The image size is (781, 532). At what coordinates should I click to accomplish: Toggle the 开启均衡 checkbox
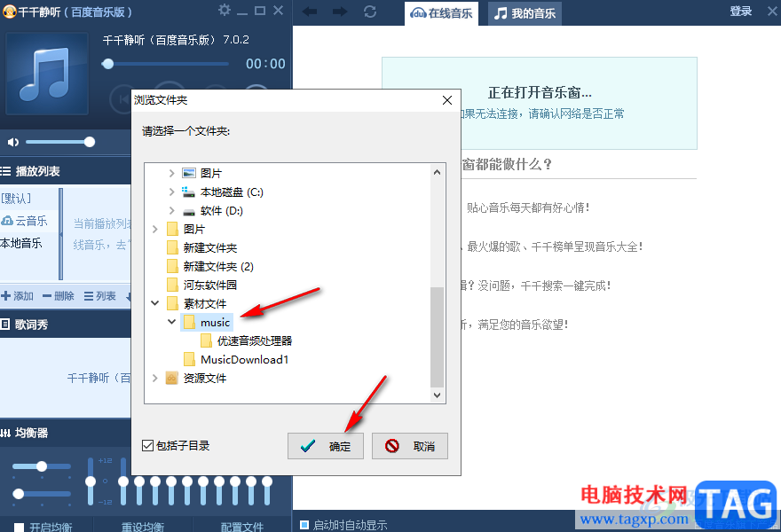pyautogui.click(x=19, y=527)
